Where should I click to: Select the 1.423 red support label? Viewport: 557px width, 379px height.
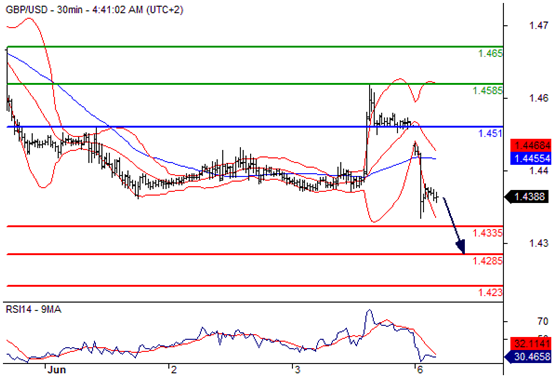491,292
